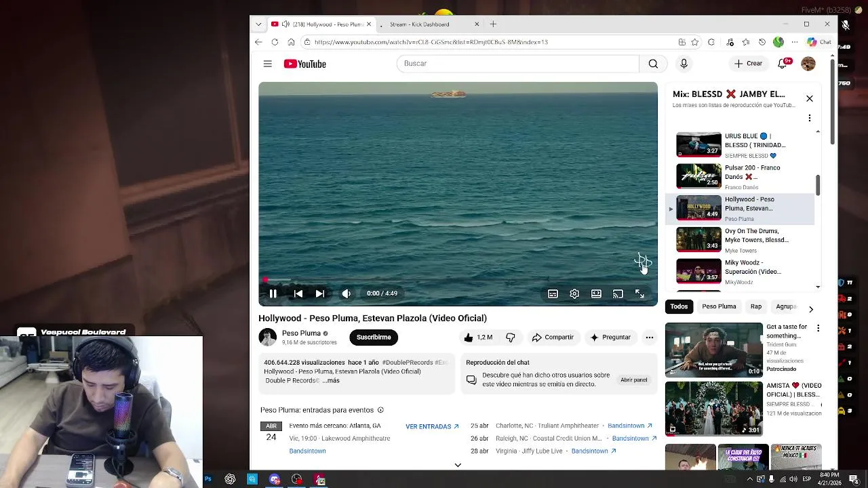Close the Mix playlist panel
Screen dimensions: 868x488
pyautogui.click(x=809, y=99)
